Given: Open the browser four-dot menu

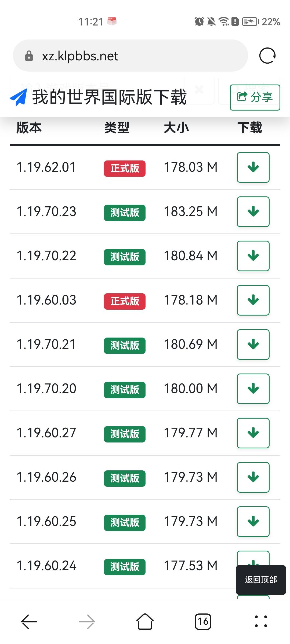Looking at the screenshot, I should (x=261, y=621).
